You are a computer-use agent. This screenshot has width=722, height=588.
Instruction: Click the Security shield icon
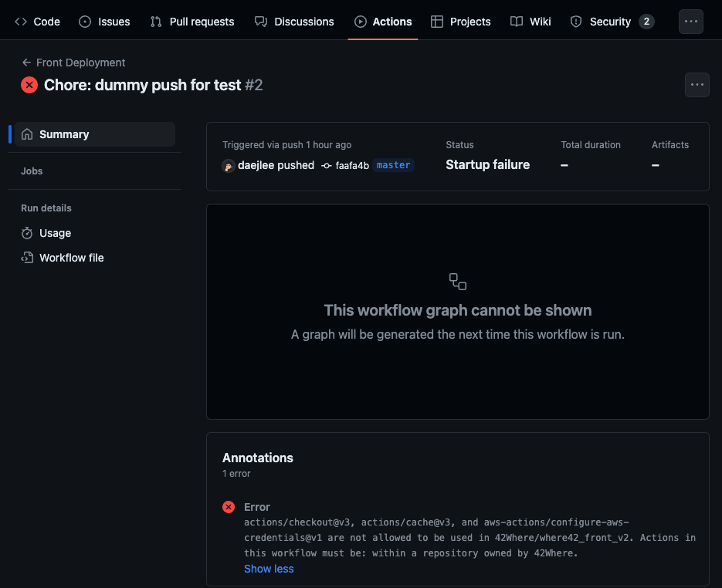(x=576, y=22)
